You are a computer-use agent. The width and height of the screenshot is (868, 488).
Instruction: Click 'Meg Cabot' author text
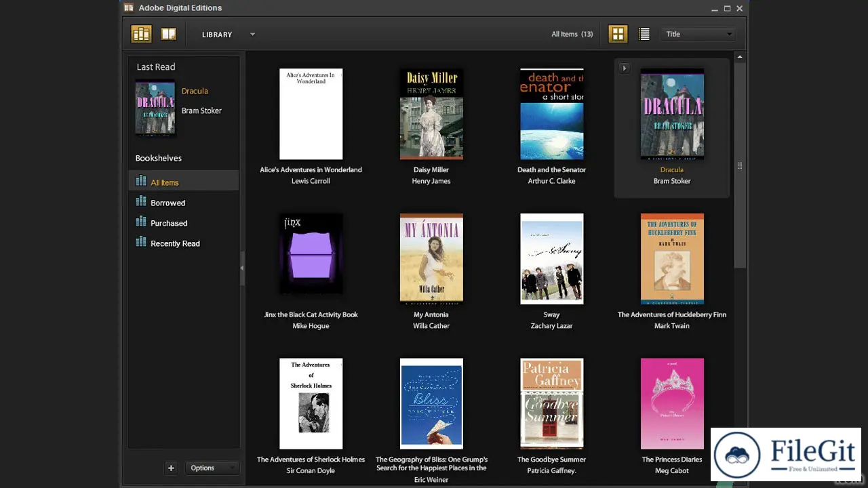(672, 471)
